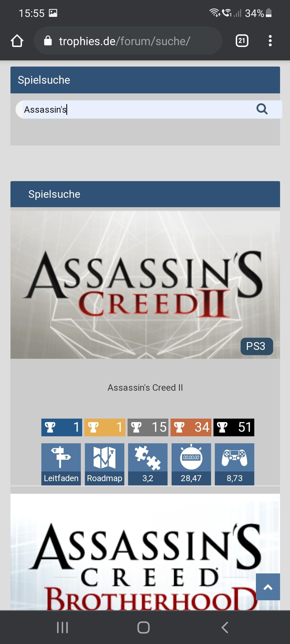Viewport: 290px width, 644px height.
Task: Open the Assassin's Creed II title link
Action: click(x=145, y=387)
